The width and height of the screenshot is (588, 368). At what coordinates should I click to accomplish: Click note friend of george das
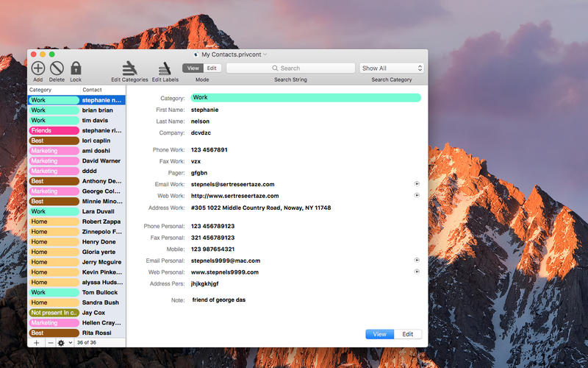click(218, 300)
